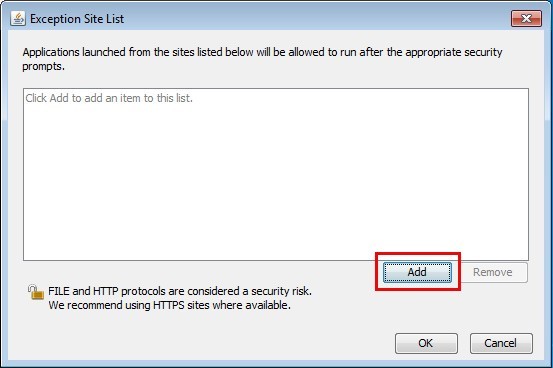Click the 'We recommend using HTTPS sites' text
Viewport: 553px width, 368px height.
[169, 305]
